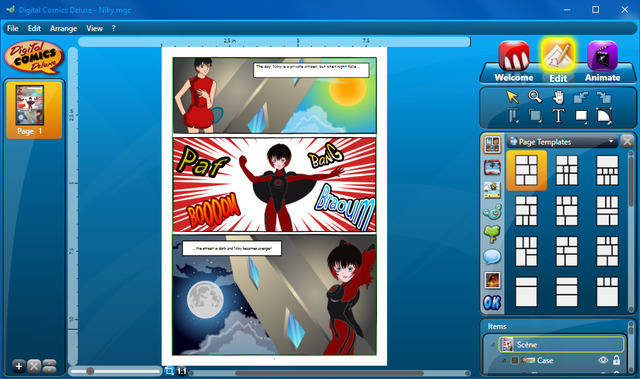Click the horizontal canvas scrollbar
Image resolution: width=640 pixels, height=379 pixels.
click(329, 373)
